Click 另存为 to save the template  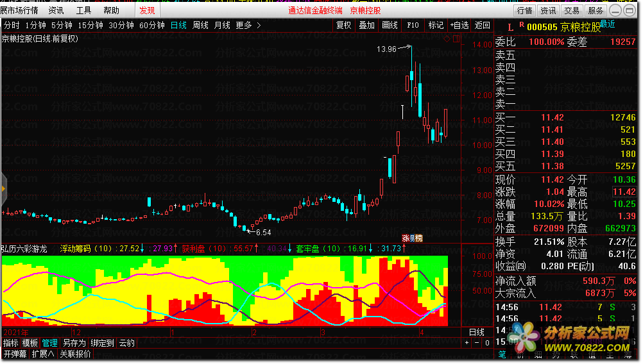[x=74, y=343]
